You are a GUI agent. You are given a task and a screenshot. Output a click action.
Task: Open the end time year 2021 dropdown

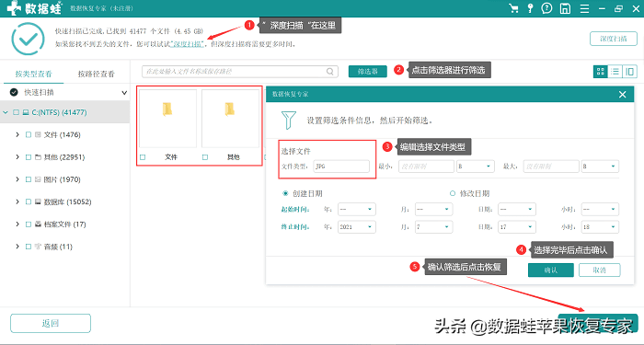357,226
